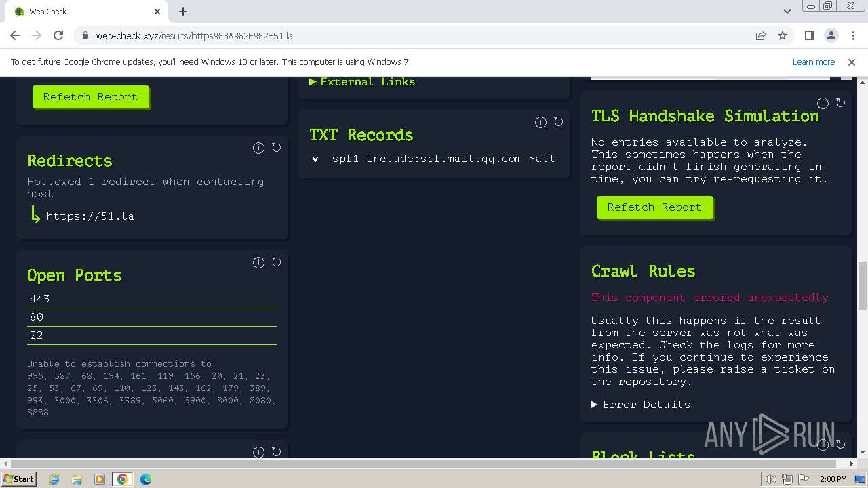The image size is (868, 488).
Task: Click the Learn more link
Action: click(814, 62)
